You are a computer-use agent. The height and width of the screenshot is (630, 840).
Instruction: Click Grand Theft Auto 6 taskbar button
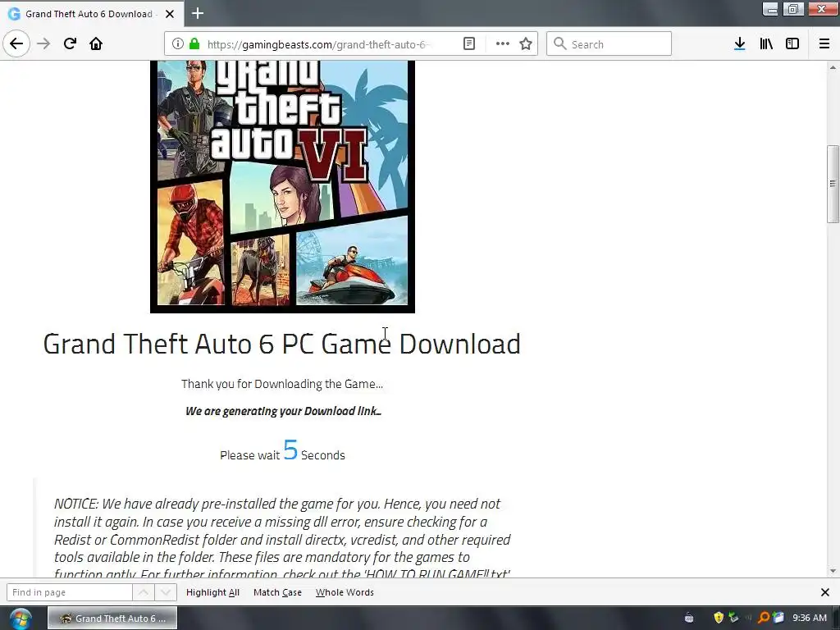click(x=112, y=619)
